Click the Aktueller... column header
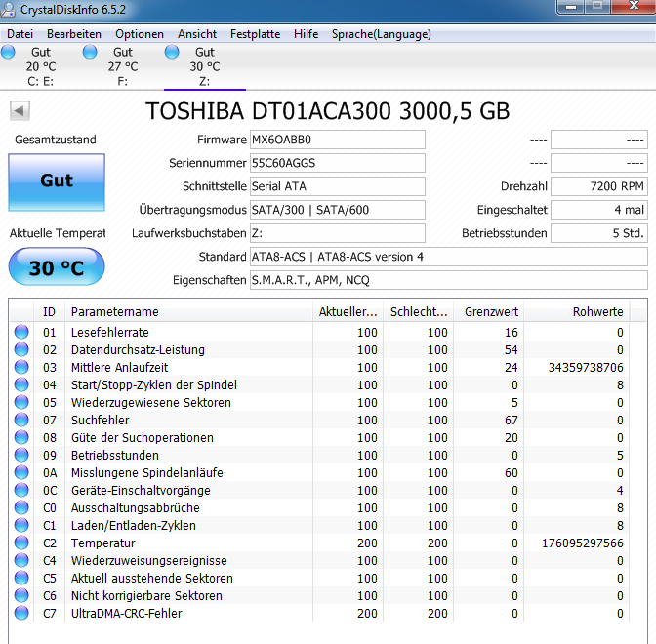The height and width of the screenshot is (644, 656). 348,312
